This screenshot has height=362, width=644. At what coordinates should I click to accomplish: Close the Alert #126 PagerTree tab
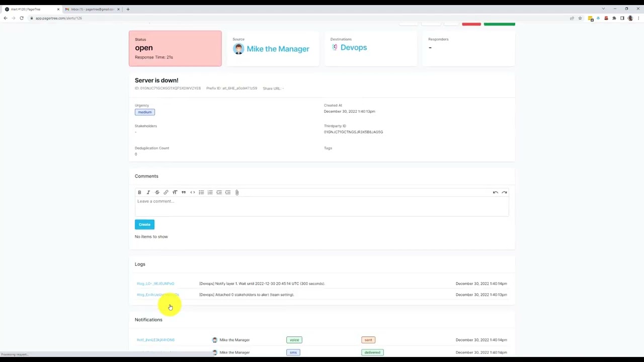pyautogui.click(x=58, y=9)
